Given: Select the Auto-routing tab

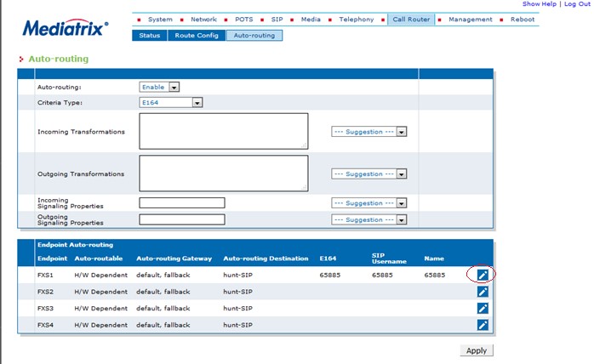Looking at the screenshot, I should point(254,35).
